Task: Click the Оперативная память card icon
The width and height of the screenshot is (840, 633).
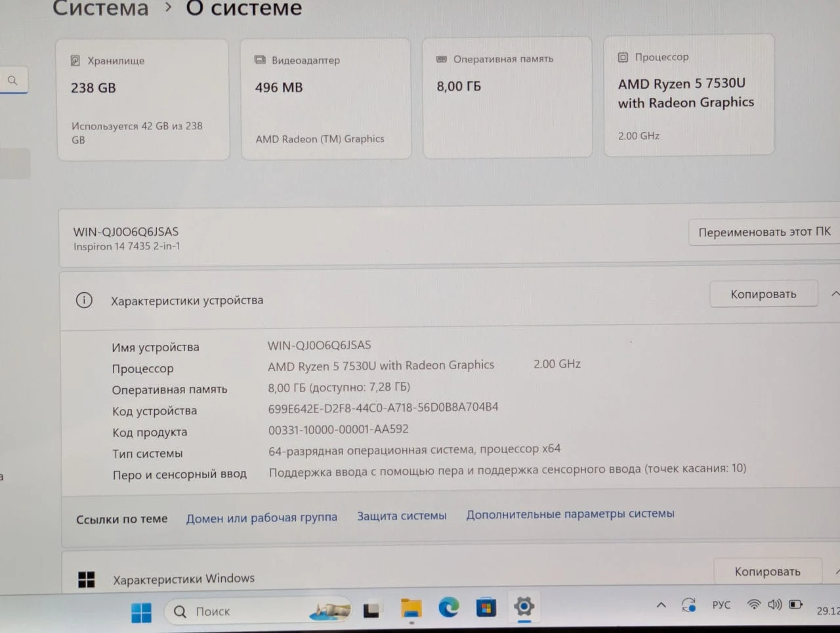Action: click(442, 59)
